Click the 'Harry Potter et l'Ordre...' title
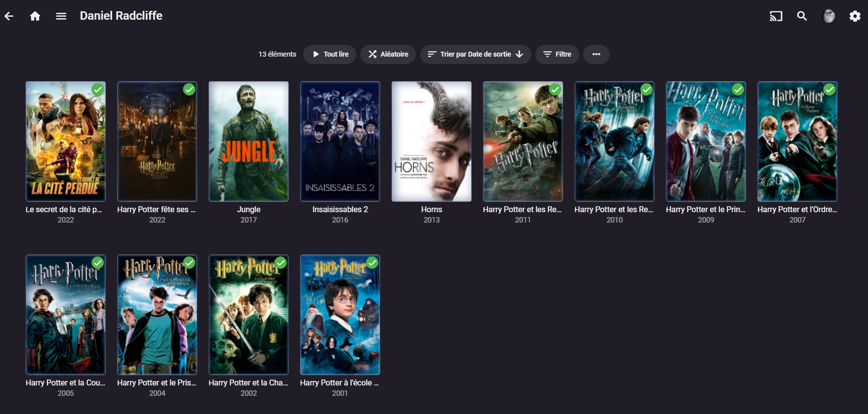 click(x=797, y=209)
